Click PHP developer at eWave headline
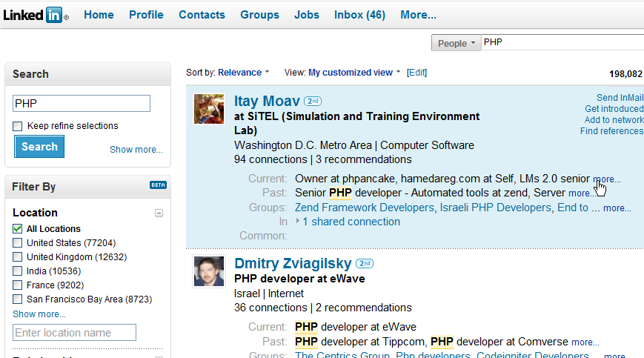Screen dimensions: 644x358 [x=299, y=279]
